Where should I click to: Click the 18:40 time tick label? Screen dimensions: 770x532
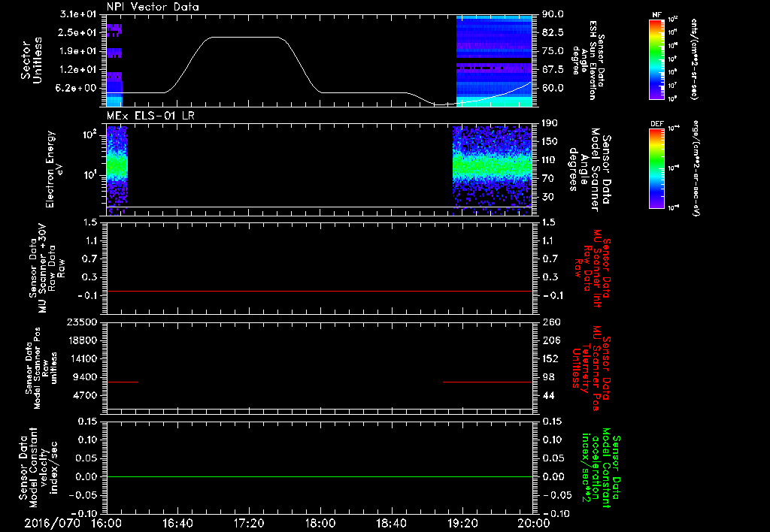pos(391,523)
